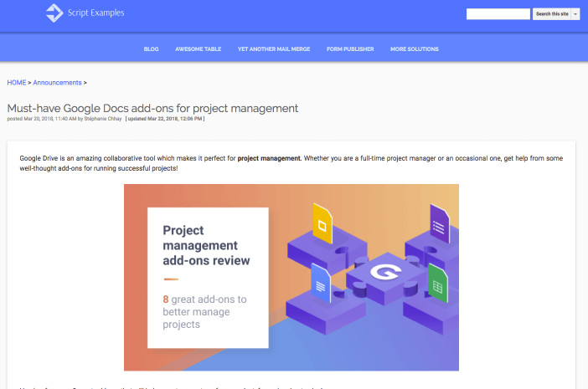Click the purple Google Forms icon in banner

440,224
